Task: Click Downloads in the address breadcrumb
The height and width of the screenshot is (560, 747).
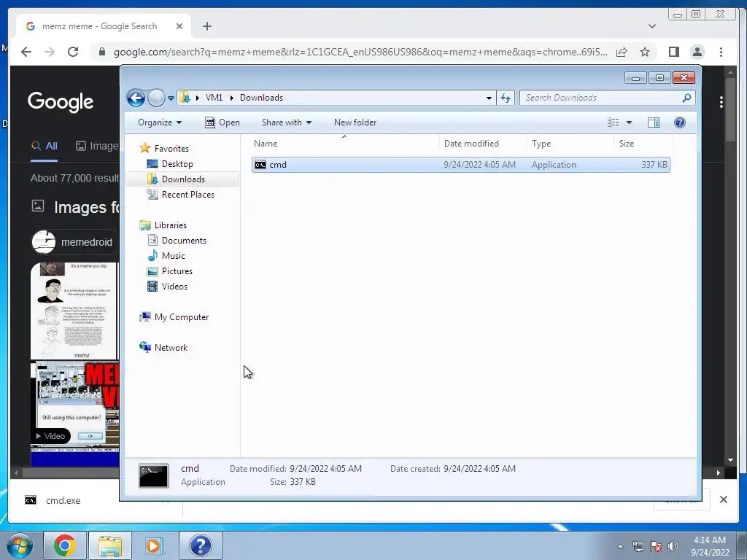Action: coord(262,98)
